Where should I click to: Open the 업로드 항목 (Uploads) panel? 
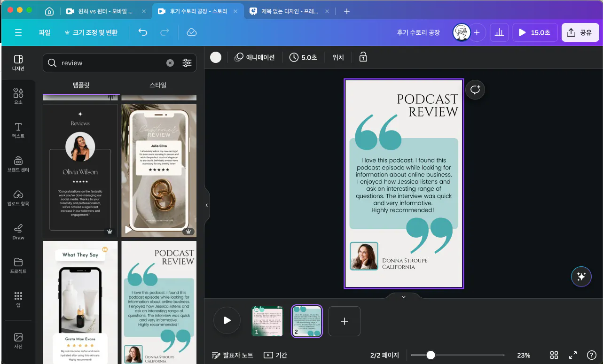(18, 198)
